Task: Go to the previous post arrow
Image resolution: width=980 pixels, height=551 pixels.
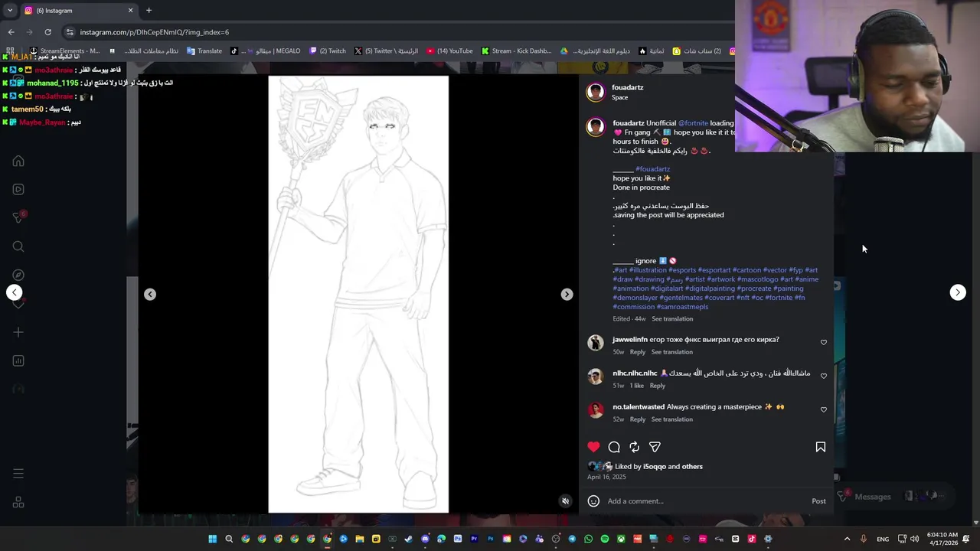Action: pyautogui.click(x=14, y=292)
